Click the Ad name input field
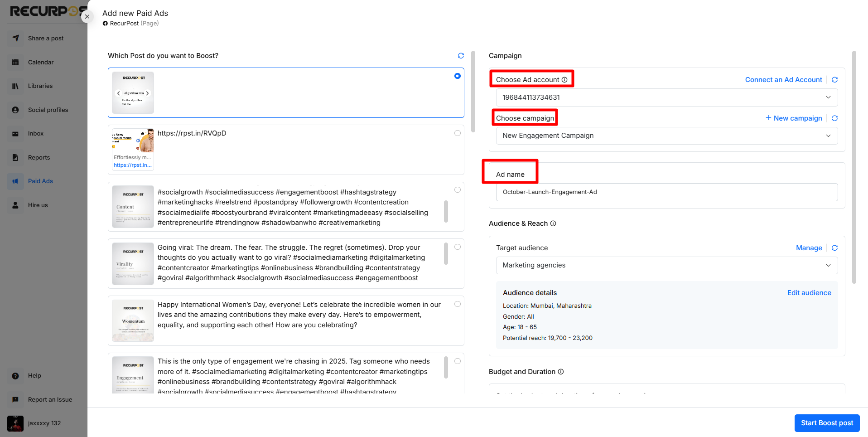The image size is (868, 437). point(666,192)
